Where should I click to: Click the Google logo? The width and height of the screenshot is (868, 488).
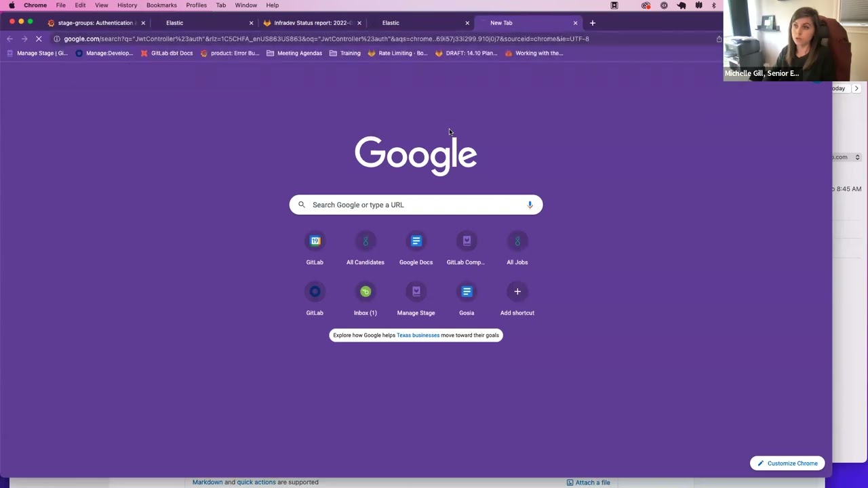coord(416,155)
